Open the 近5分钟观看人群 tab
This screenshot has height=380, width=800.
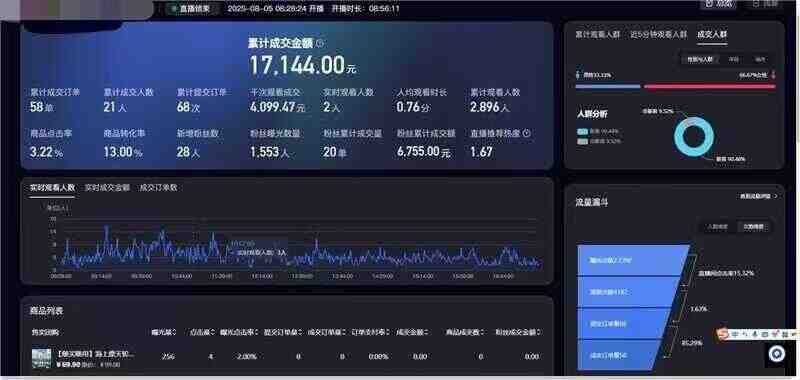point(658,35)
